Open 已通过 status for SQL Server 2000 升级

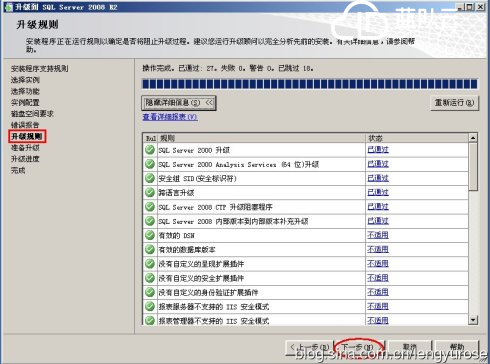[378, 150]
